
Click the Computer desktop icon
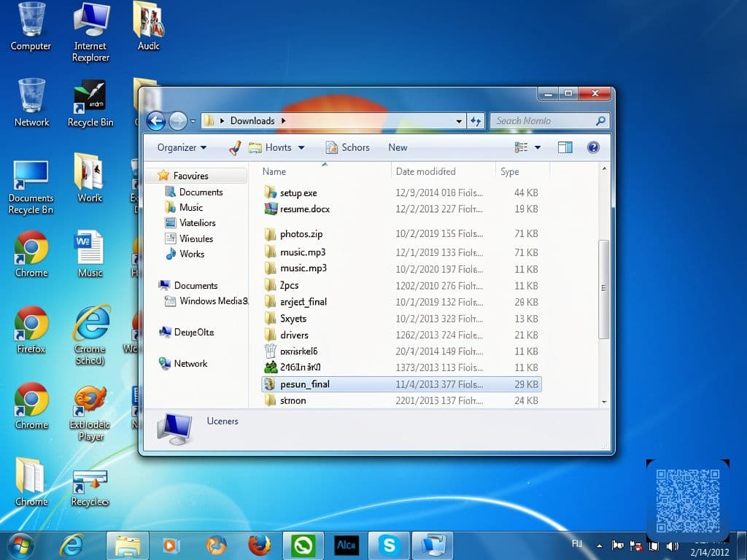(31, 27)
